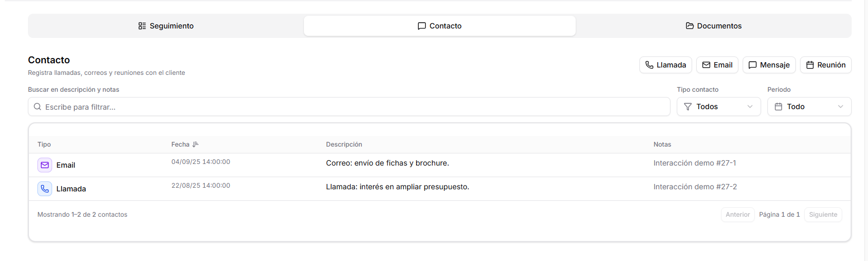Add a new Email contact
868x261 pixels.
(717, 65)
